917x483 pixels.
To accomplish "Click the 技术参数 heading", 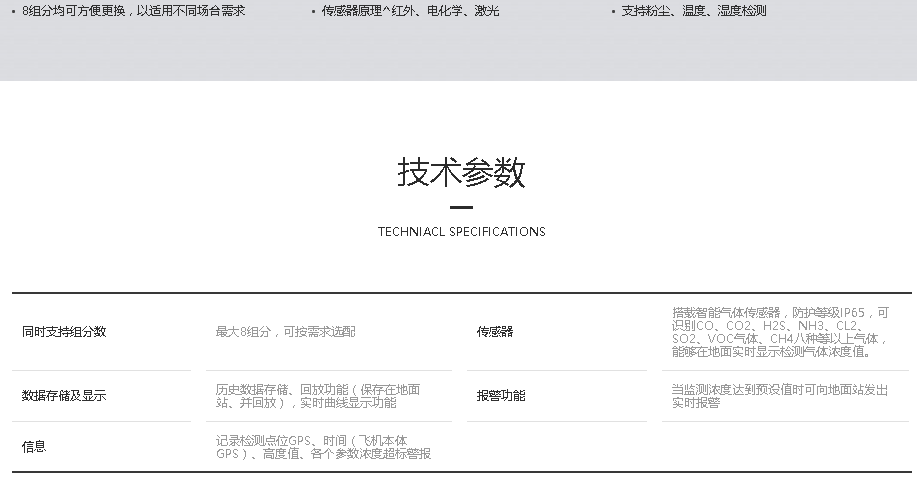I will coord(461,172).
